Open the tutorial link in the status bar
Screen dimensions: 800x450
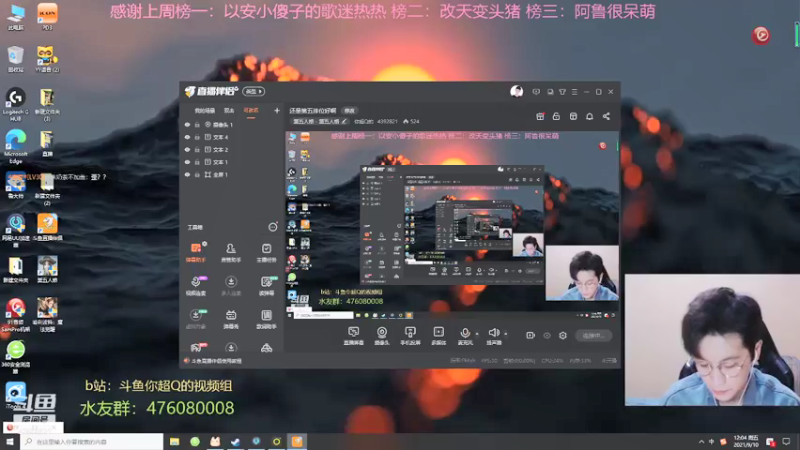[x=216, y=361]
